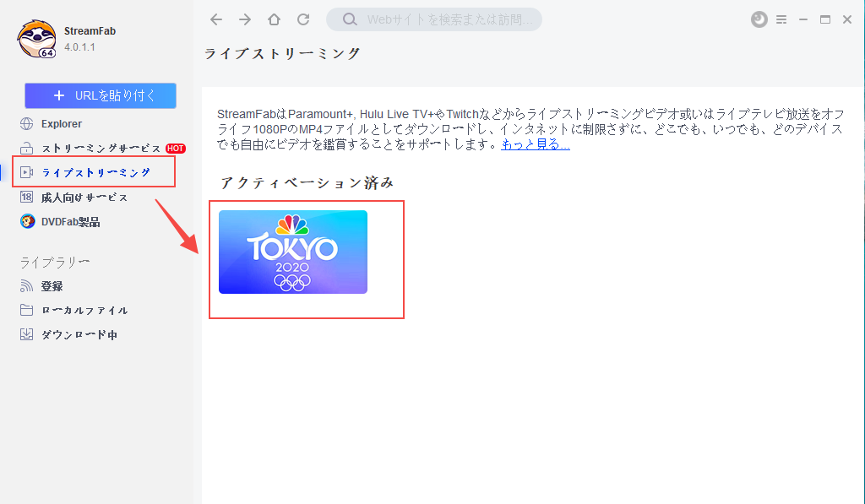
Task: Click the StreamFabはParamount+ description paragraph
Action: point(530,129)
